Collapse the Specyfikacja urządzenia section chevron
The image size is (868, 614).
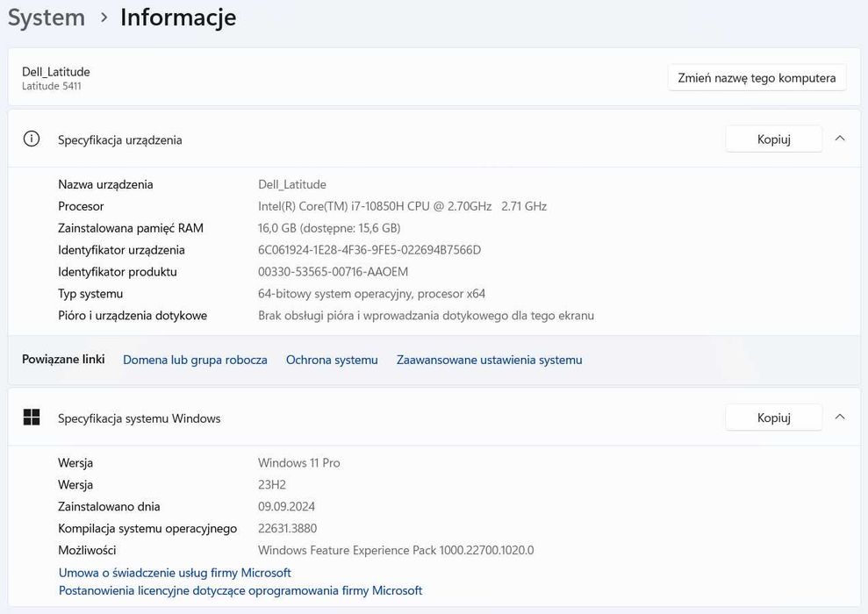pyautogui.click(x=840, y=139)
